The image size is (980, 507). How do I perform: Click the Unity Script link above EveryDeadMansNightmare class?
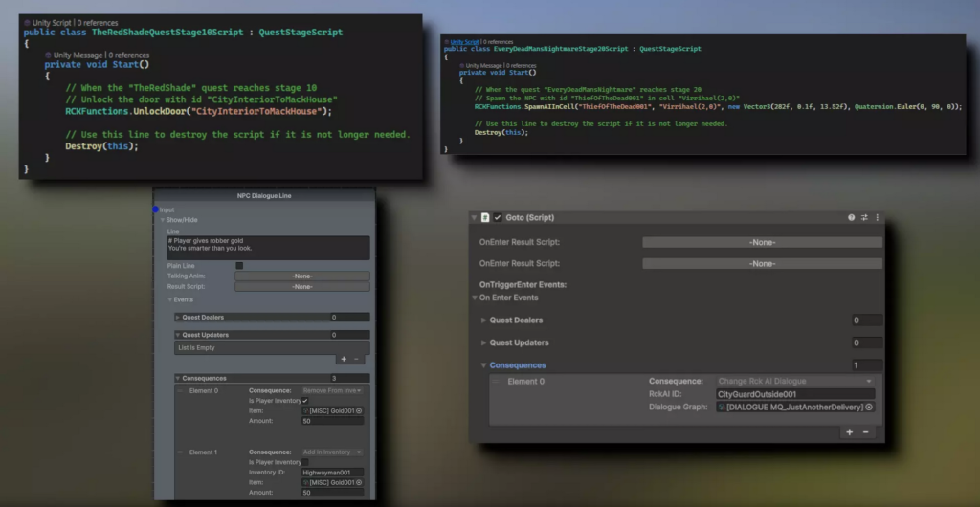point(465,42)
